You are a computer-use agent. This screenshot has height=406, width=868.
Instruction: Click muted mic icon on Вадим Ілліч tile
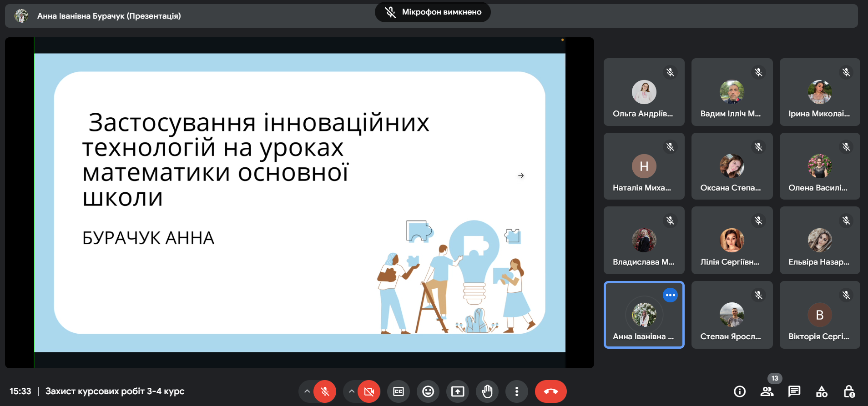click(x=758, y=72)
